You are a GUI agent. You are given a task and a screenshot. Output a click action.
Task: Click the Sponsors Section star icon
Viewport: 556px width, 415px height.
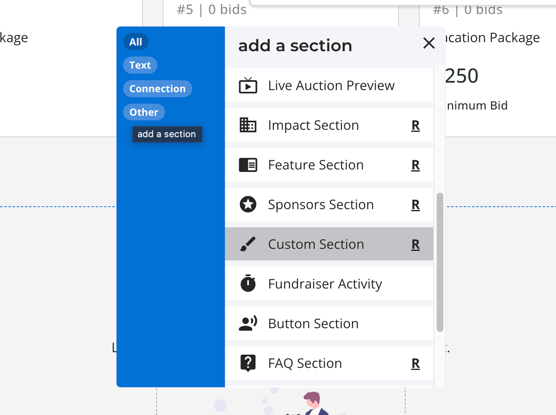[248, 205]
